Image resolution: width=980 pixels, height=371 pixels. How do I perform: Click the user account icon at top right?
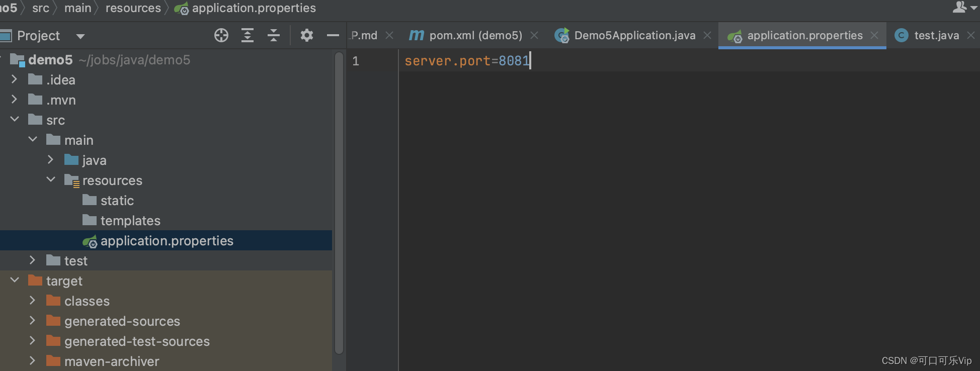tap(960, 7)
